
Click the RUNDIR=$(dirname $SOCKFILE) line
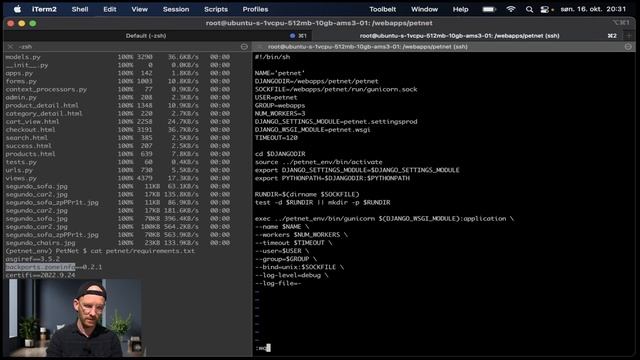[x=307, y=194]
